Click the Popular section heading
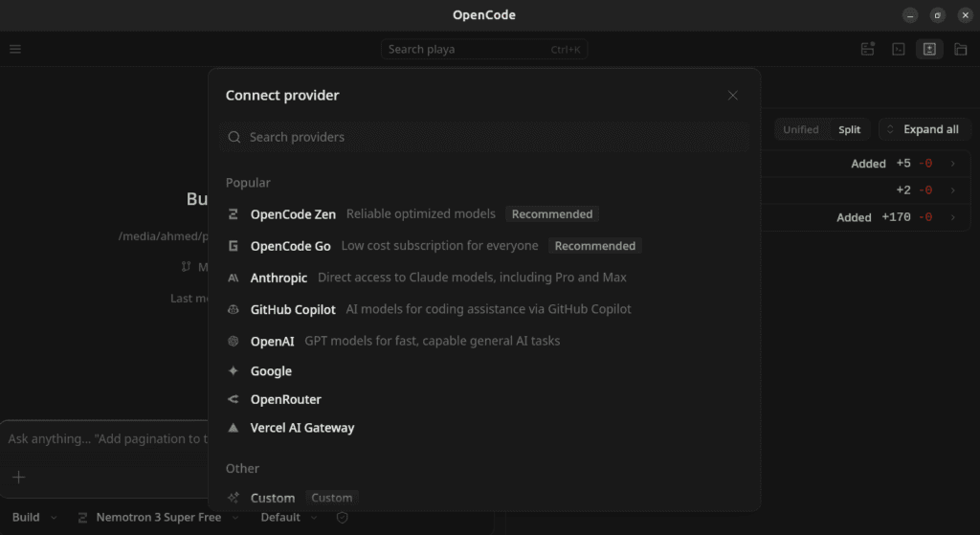 248,183
